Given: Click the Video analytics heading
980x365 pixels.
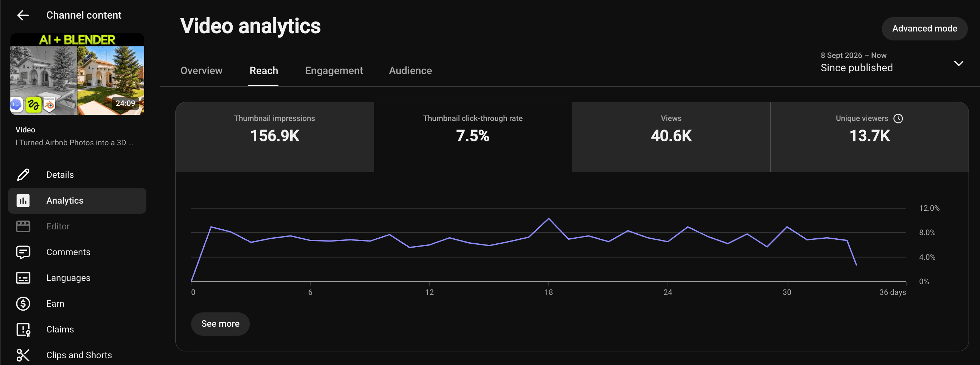Looking at the screenshot, I should [x=250, y=26].
